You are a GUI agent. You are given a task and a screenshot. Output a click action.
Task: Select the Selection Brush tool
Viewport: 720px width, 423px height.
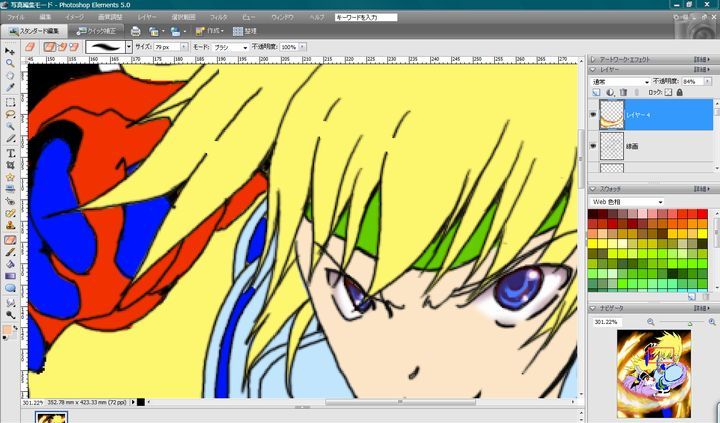(x=10, y=138)
